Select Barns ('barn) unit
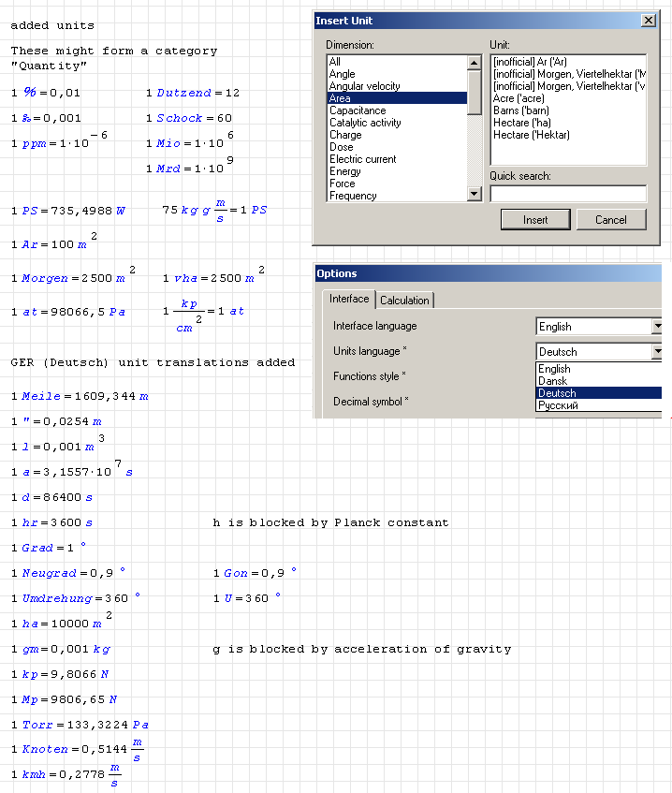This screenshot has width=672, height=793. pyautogui.click(x=520, y=110)
